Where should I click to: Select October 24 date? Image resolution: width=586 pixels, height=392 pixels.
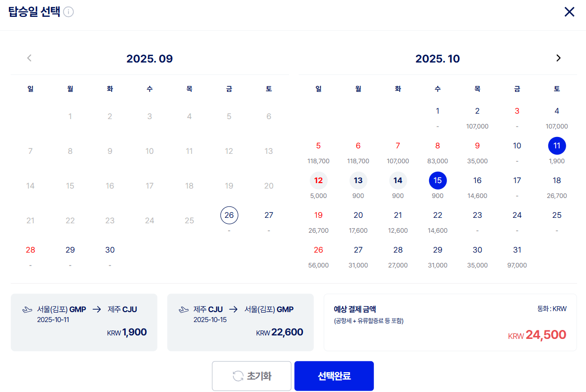tap(517, 215)
